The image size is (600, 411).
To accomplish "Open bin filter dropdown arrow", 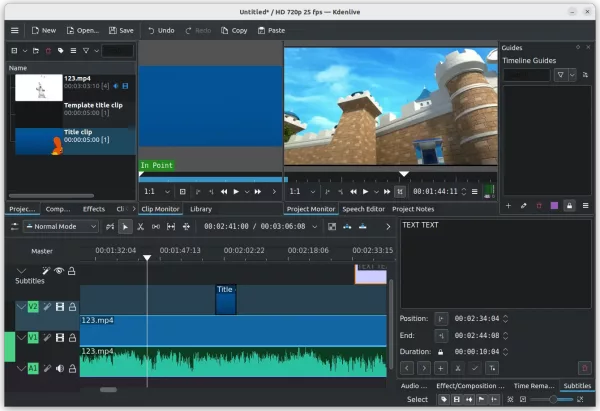I will pyautogui.click(x=96, y=51).
